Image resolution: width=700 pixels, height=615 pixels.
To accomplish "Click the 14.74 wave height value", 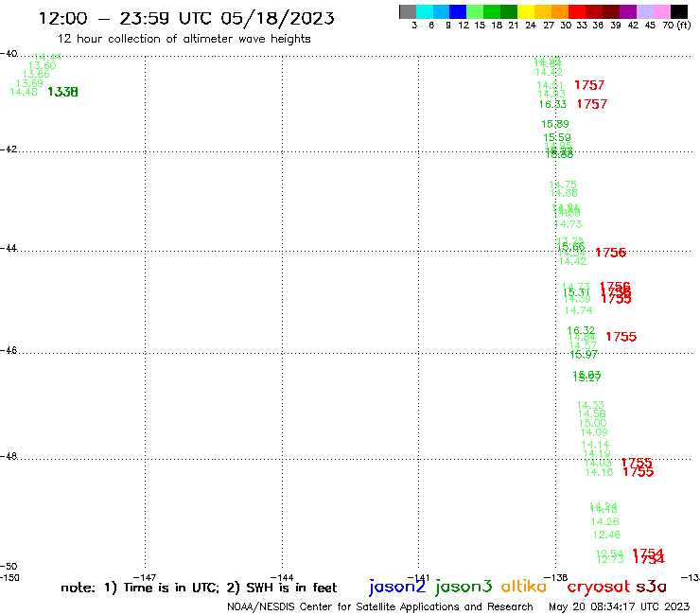I will [579, 310].
